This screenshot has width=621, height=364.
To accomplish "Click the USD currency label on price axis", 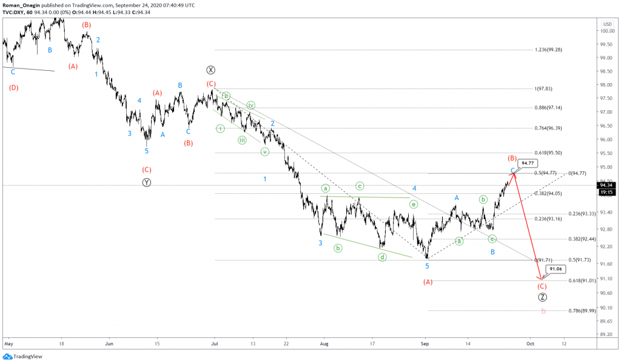I will 607,24.
